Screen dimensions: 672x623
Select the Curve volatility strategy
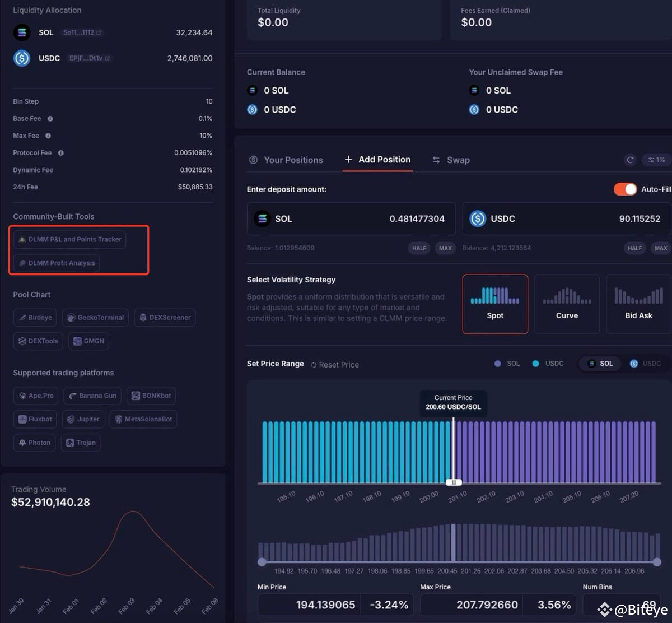567,304
